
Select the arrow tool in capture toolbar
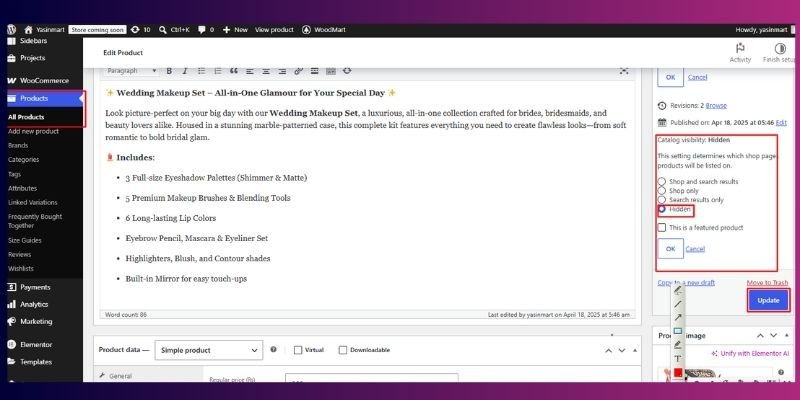pyautogui.click(x=678, y=317)
